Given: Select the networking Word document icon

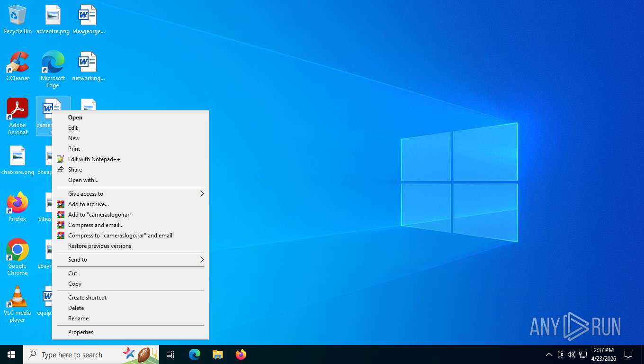Looking at the screenshot, I should pyautogui.click(x=89, y=66).
